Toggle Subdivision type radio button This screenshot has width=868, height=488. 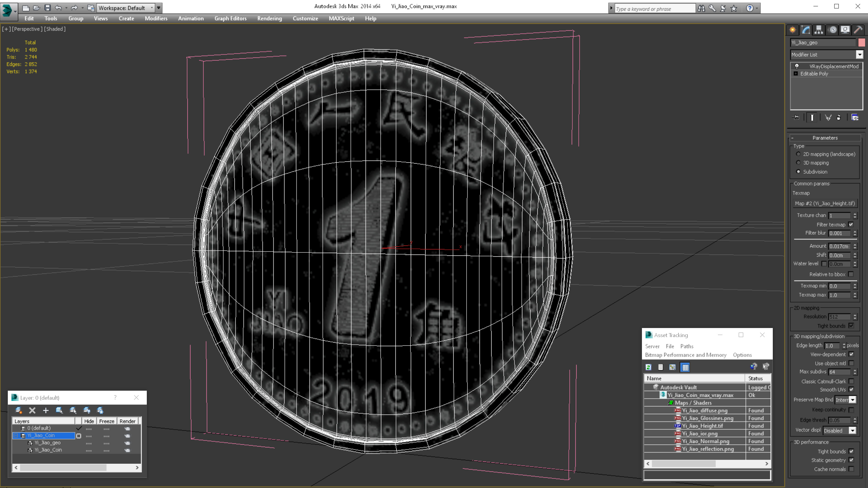pyautogui.click(x=798, y=172)
